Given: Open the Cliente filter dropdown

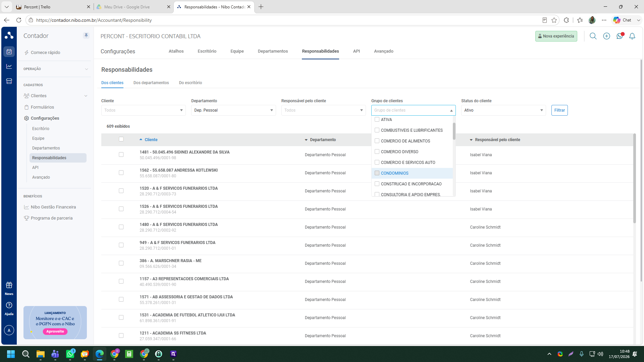Looking at the screenshot, I should (x=144, y=110).
